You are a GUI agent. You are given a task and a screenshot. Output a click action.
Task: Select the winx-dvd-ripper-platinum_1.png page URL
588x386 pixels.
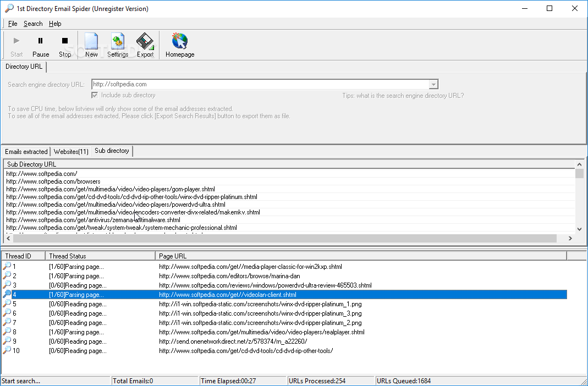pyautogui.click(x=260, y=304)
